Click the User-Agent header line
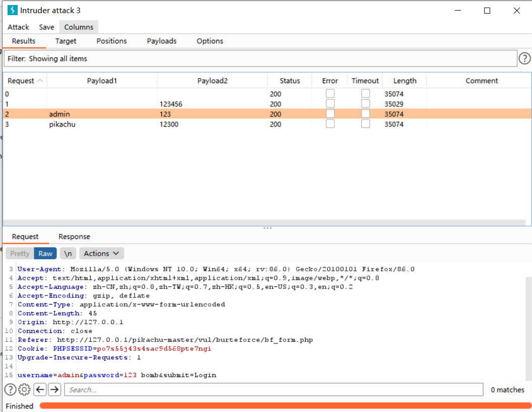This screenshot has height=412, width=532. pos(216,269)
